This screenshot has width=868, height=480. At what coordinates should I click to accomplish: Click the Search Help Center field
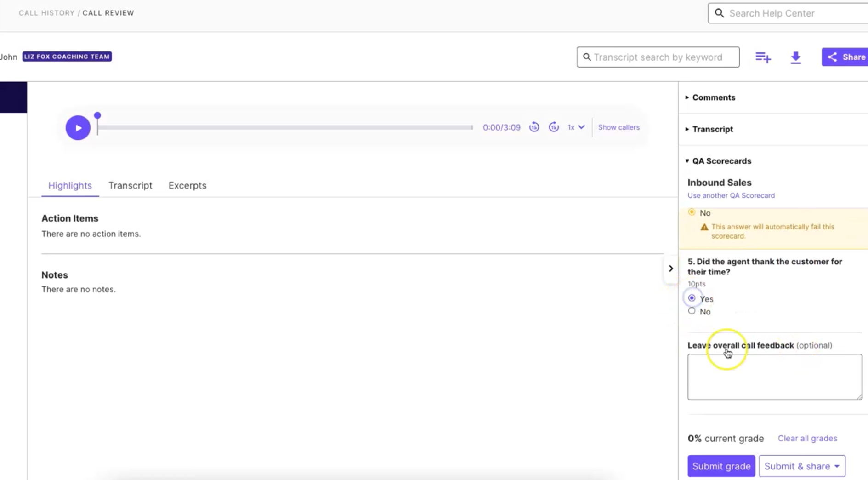pos(788,13)
